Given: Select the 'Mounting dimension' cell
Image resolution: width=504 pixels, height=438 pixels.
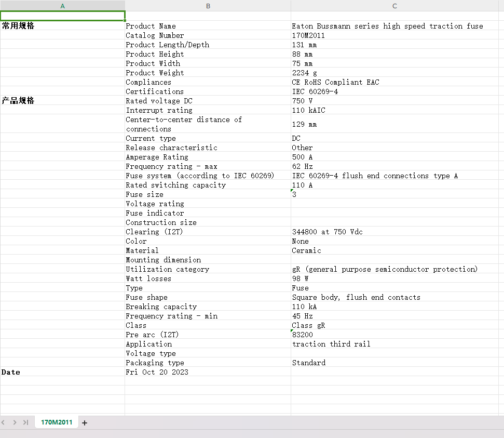Looking at the screenshot, I should 208,259.
